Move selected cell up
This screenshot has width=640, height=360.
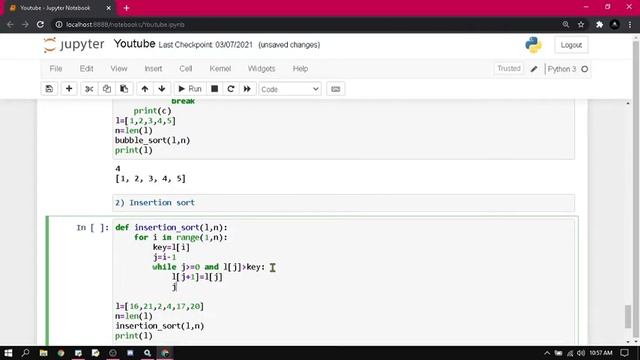[145, 89]
